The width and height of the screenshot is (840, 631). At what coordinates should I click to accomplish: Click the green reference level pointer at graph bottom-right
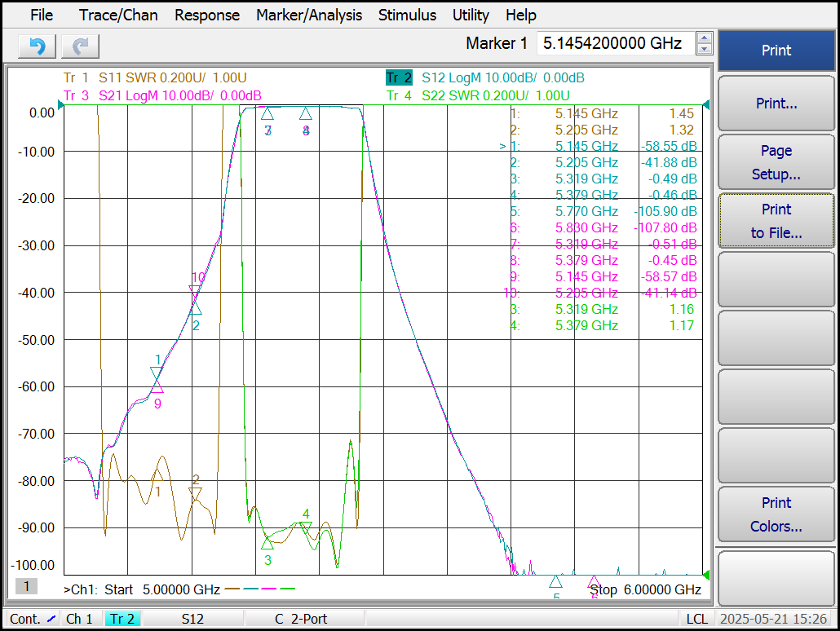point(706,576)
